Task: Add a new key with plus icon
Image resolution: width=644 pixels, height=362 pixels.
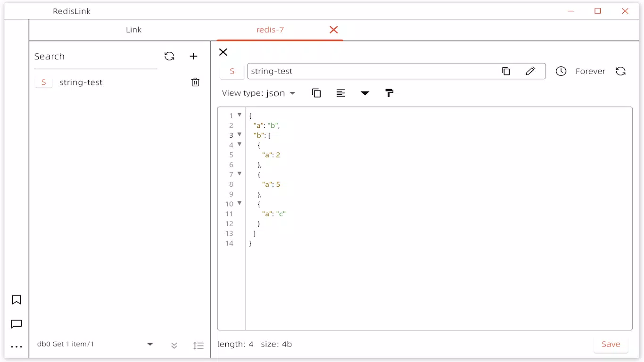Action: click(x=193, y=57)
